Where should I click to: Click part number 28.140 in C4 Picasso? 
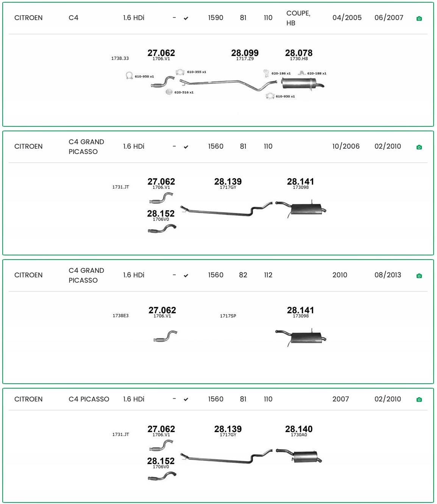click(299, 429)
